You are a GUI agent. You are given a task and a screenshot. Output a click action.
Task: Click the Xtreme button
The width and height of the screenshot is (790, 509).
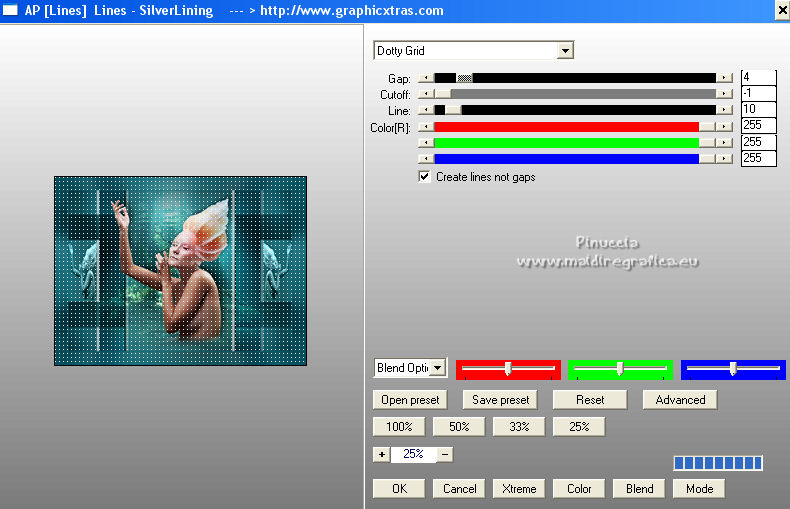pyautogui.click(x=519, y=489)
